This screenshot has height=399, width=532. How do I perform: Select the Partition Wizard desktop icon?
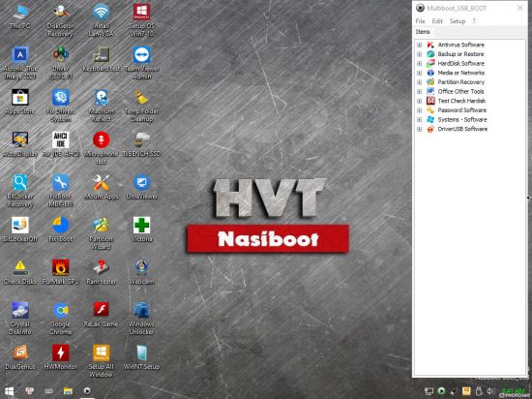tap(102, 234)
